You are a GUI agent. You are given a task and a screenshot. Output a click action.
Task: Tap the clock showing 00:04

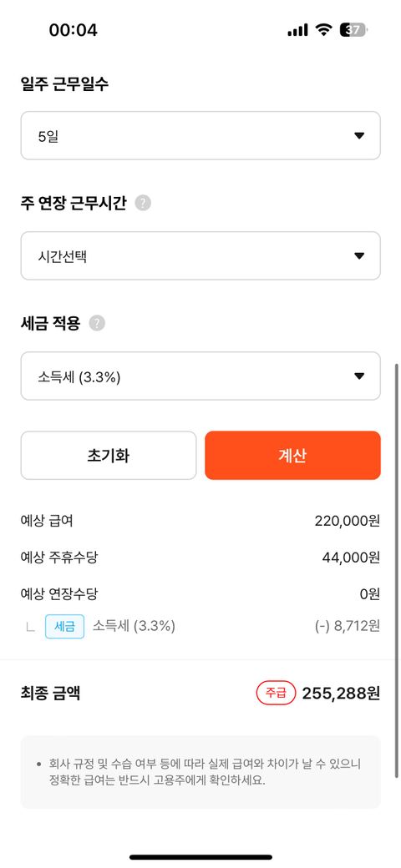pyautogui.click(x=74, y=30)
